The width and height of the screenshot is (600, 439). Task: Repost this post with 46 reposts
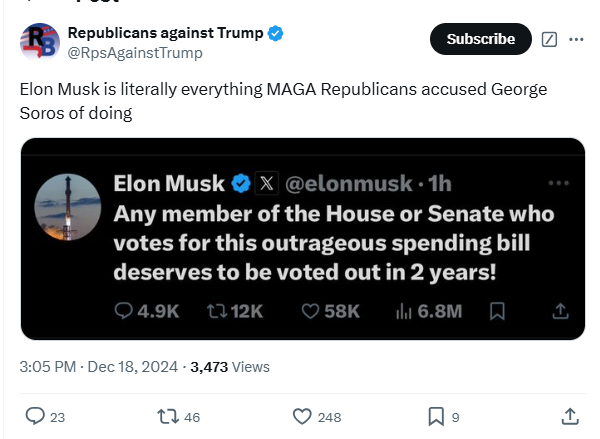pos(167,416)
